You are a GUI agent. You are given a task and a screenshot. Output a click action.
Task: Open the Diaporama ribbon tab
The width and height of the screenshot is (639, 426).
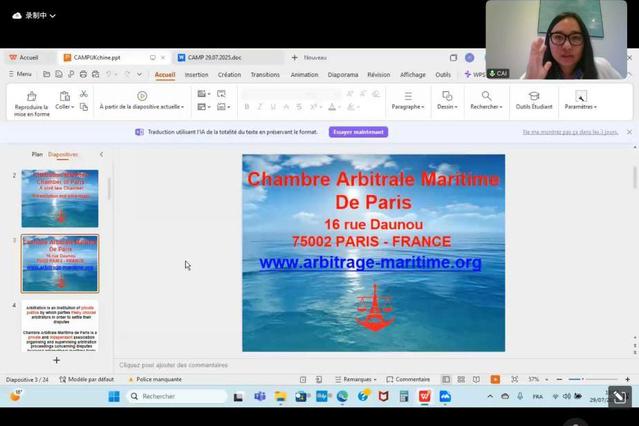click(x=343, y=75)
